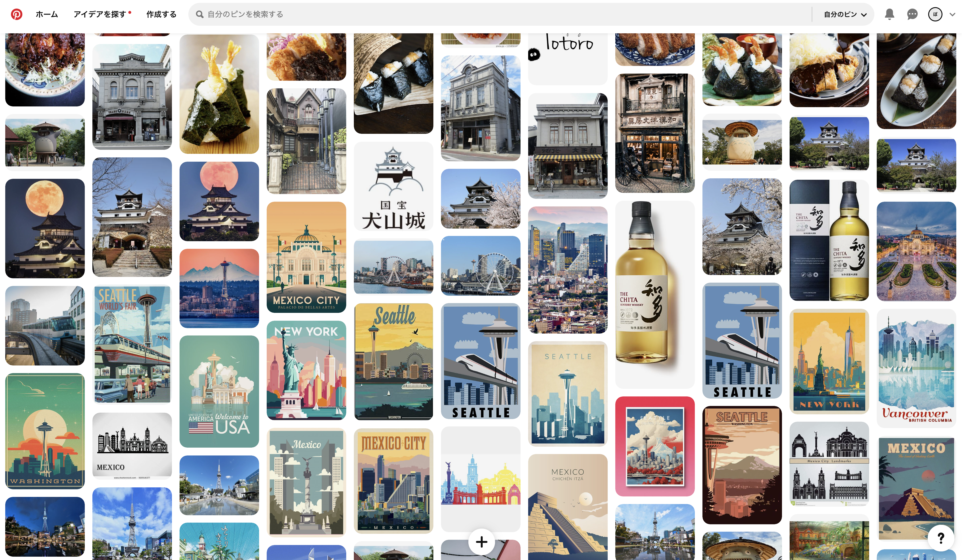
Task: Click the Pinterest logo icon
Action: (x=16, y=14)
